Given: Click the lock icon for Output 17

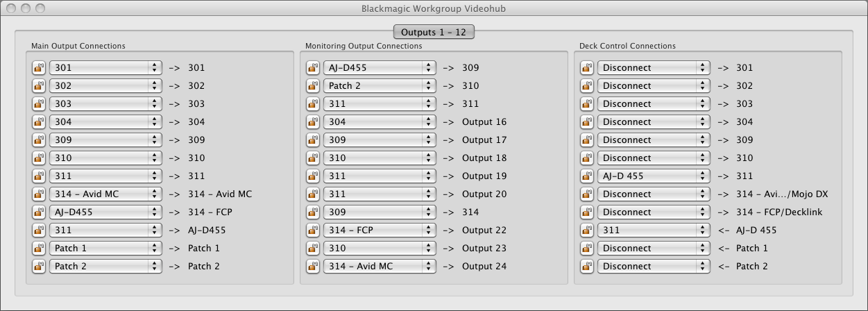Looking at the screenshot, I should pos(313,140).
